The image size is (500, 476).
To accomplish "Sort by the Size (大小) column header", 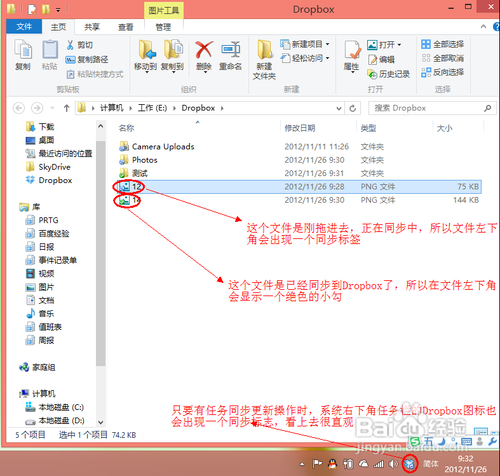I will [445, 128].
